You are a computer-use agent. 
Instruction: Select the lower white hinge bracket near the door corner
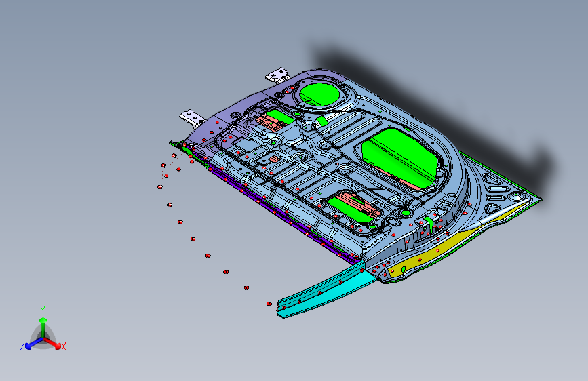pos(193,117)
